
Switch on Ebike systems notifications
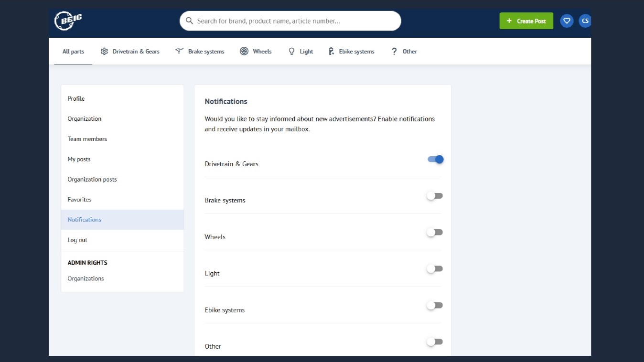tap(435, 306)
